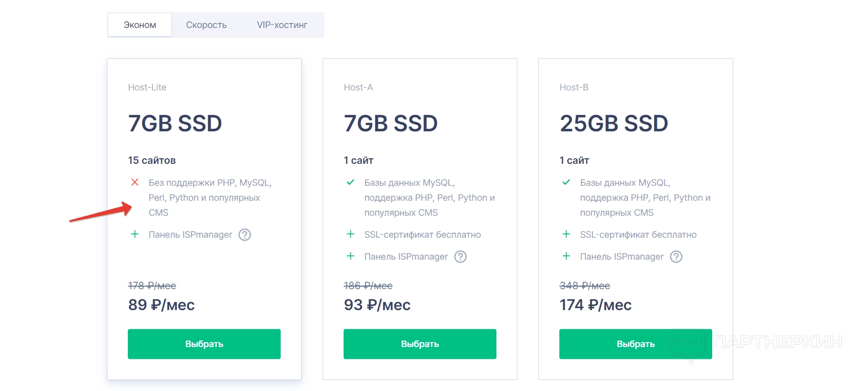Open ISPmanager help icon in Host-A
This screenshot has width=868, height=391.
pyautogui.click(x=460, y=257)
